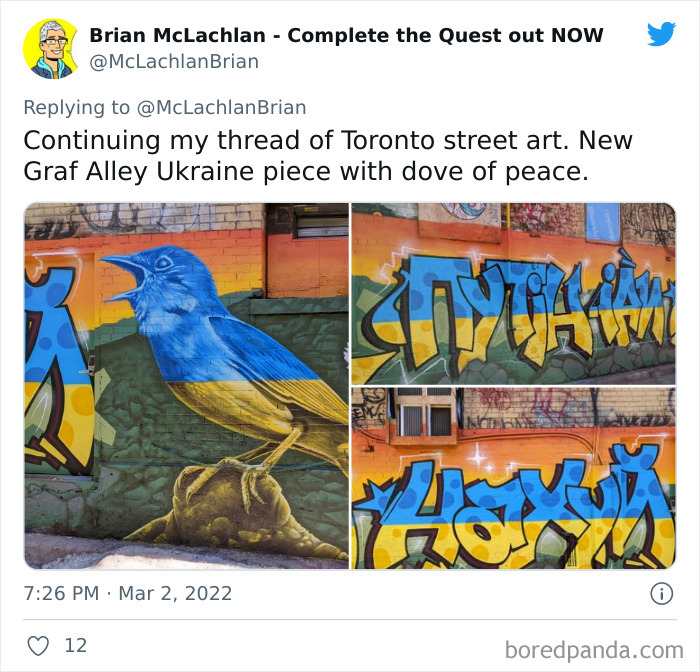Click the Mar 2, 2022 date
This screenshot has width=700, height=672.
tap(175, 593)
